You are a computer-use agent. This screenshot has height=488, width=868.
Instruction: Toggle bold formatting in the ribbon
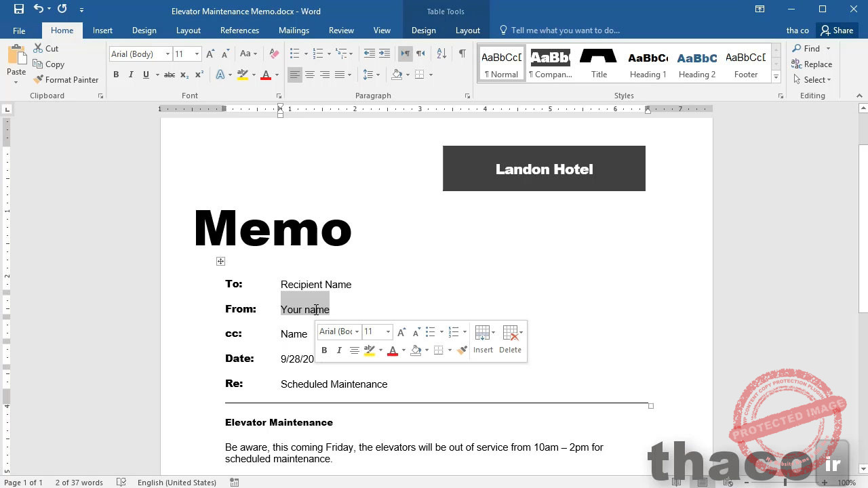[x=116, y=75]
